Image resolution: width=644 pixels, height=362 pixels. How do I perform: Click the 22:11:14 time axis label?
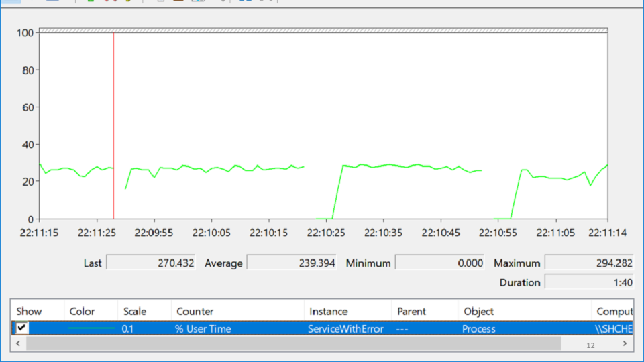608,233
